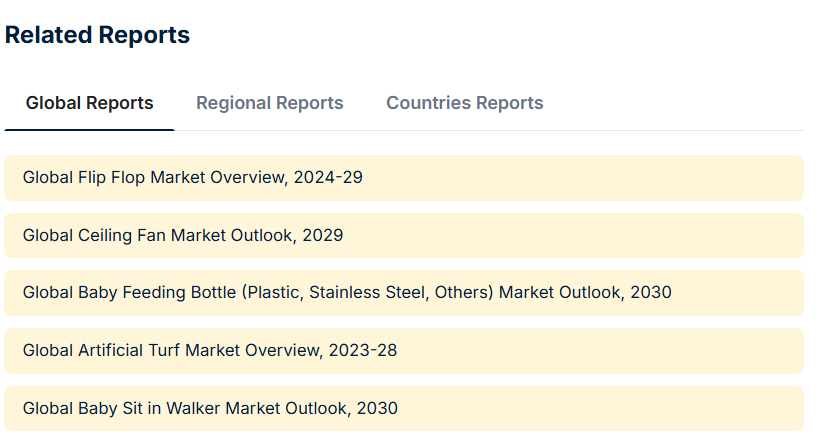Click the 2023-28 text in Artificial Turf title
The image size is (829, 445).
tap(363, 350)
